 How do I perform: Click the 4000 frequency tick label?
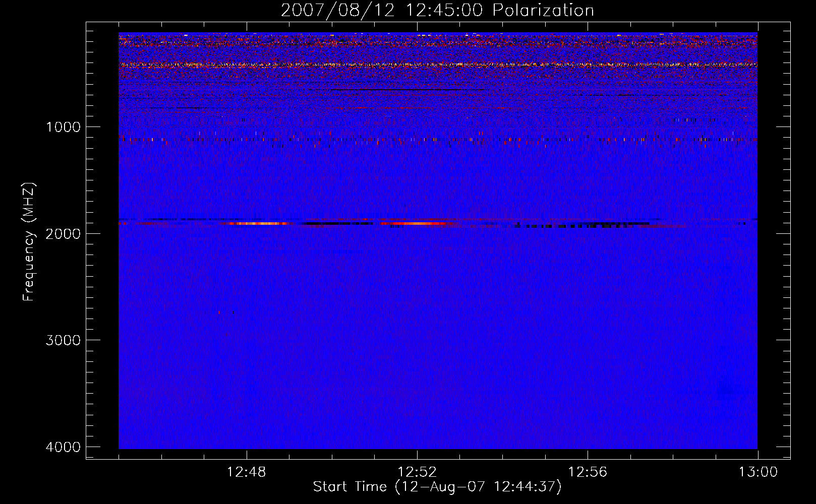click(64, 447)
